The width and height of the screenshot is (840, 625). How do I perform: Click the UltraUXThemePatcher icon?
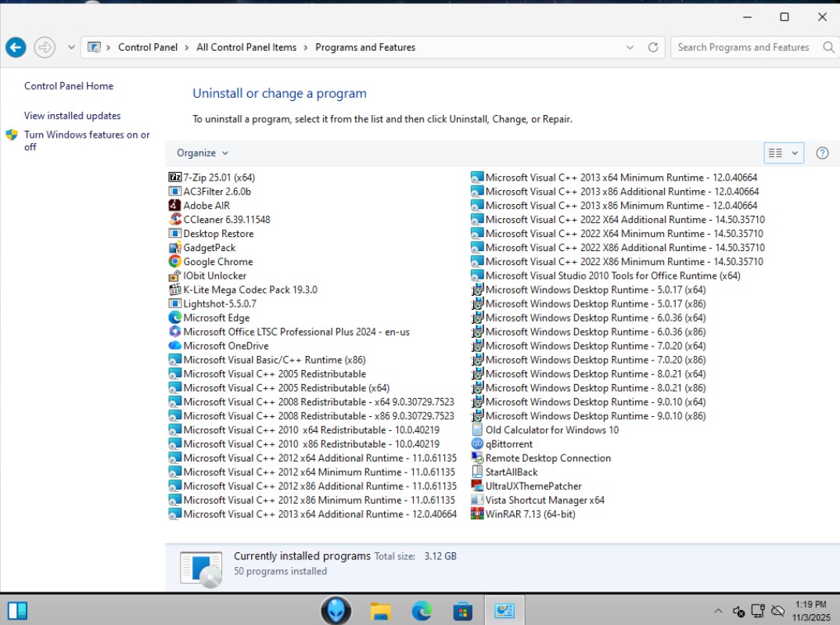[x=477, y=486]
